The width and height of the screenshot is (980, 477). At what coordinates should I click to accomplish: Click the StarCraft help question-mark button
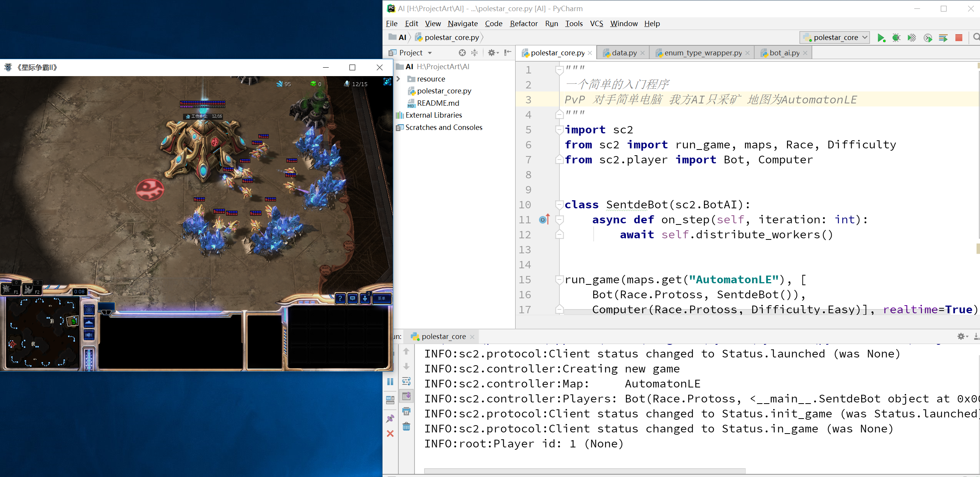(x=340, y=298)
